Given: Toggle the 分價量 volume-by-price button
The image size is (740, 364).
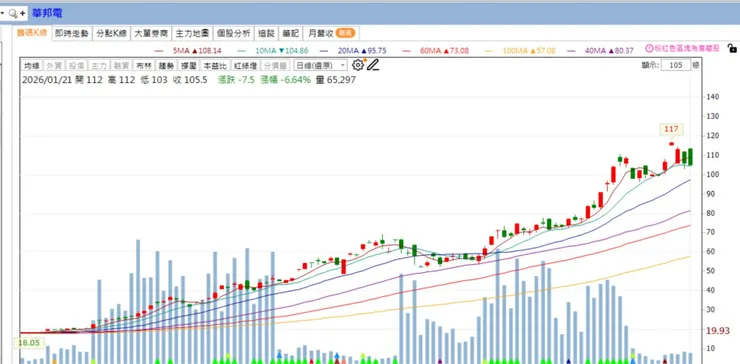Looking at the screenshot, I should (275, 66).
